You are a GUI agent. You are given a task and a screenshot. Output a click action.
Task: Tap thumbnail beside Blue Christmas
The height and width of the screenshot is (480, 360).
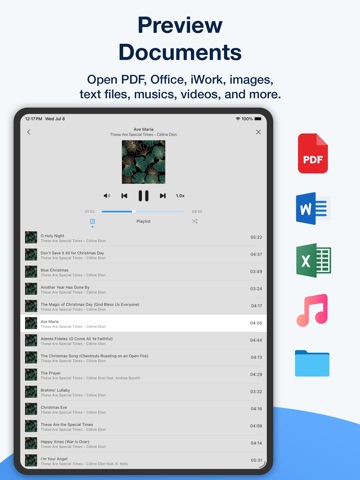(x=31, y=272)
